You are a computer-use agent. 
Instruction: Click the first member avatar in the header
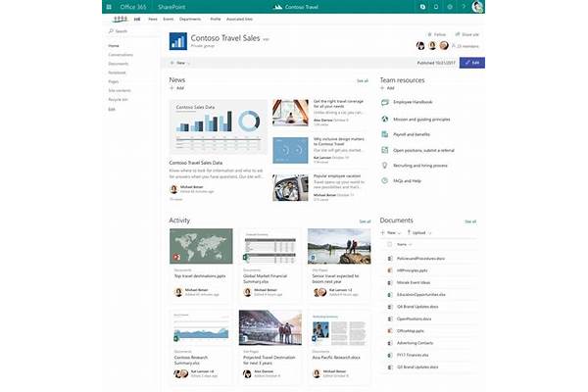[420, 46]
